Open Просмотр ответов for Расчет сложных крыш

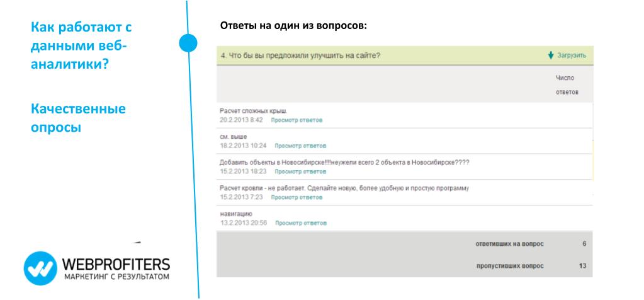click(297, 120)
